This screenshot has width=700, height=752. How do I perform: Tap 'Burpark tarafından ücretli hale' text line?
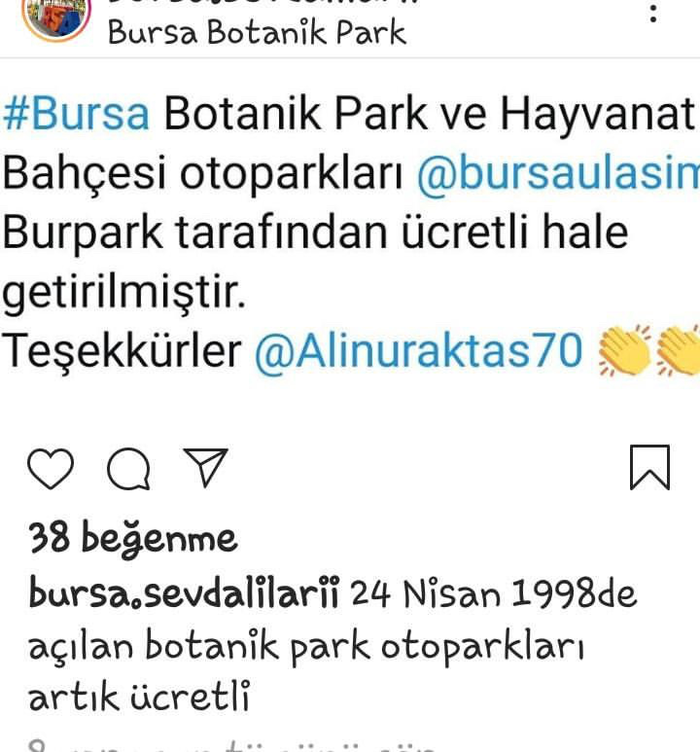[315, 233]
